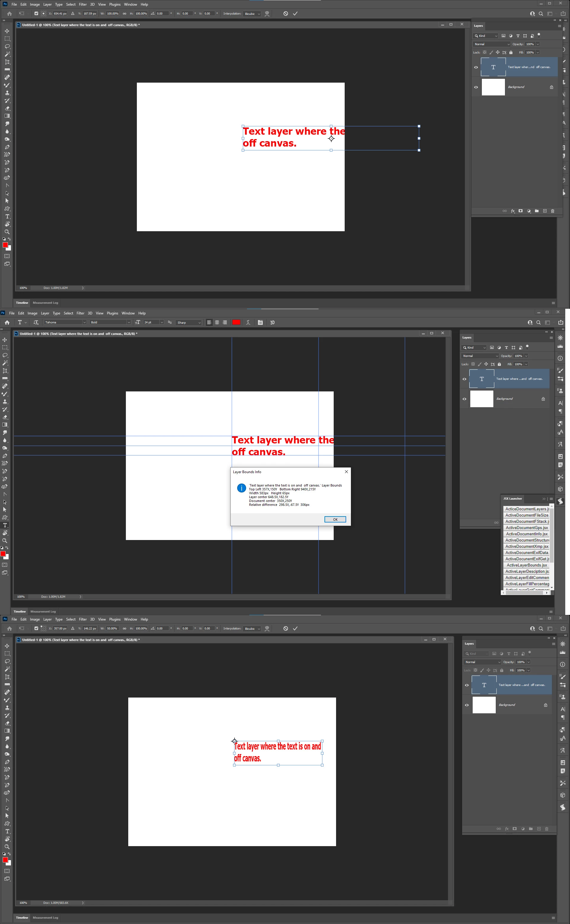The height and width of the screenshot is (924, 570).
Task: Open the JSX Launcher panel menu icon
Action: pos(551,499)
